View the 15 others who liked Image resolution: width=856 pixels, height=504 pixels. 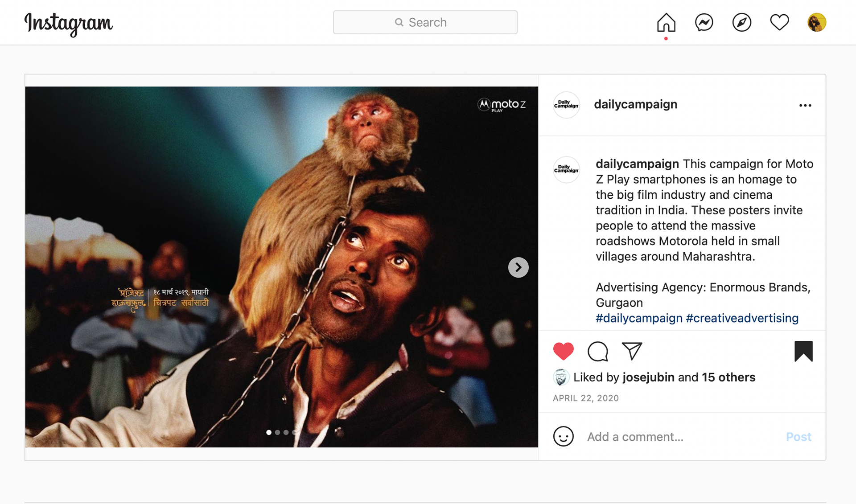coord(728,377)
